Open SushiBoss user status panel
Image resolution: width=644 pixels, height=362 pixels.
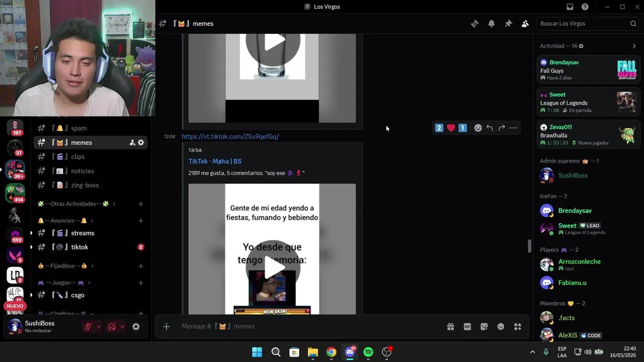(x=42, y=327)
